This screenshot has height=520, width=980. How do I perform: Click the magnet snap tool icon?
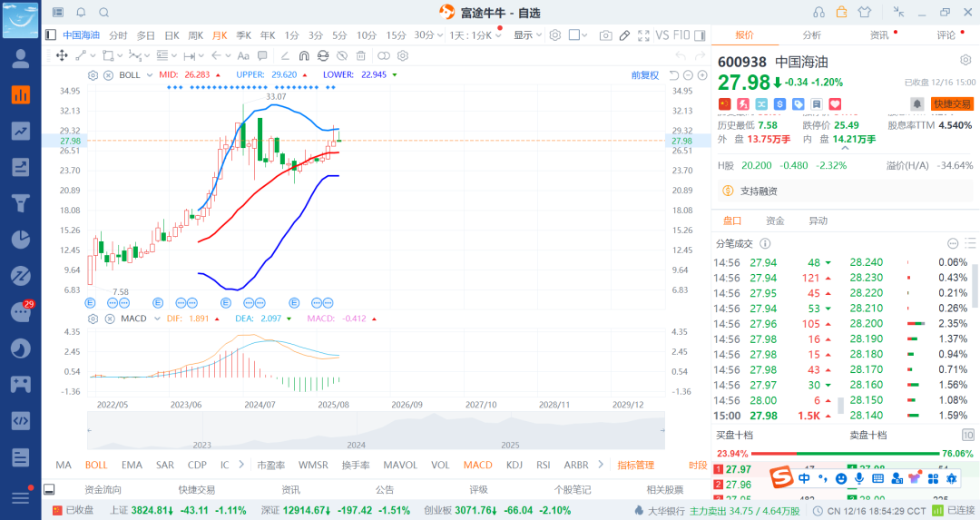304,55
